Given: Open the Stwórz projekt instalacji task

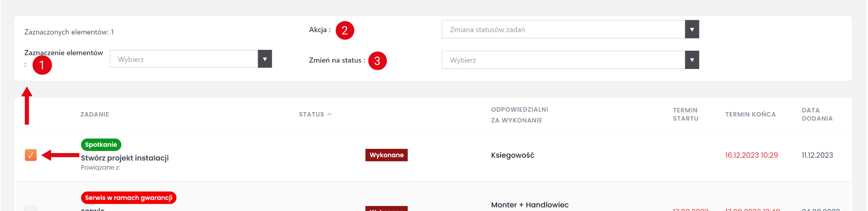Looking at the screenshot, I should click(125, 158).
